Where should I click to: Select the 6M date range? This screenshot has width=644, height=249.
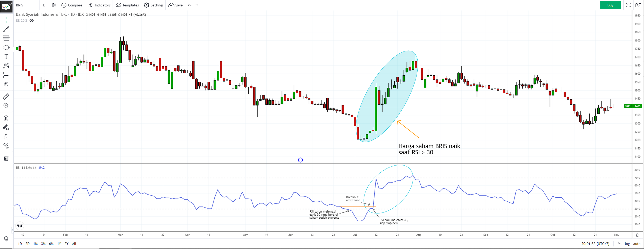click(51, 244)
